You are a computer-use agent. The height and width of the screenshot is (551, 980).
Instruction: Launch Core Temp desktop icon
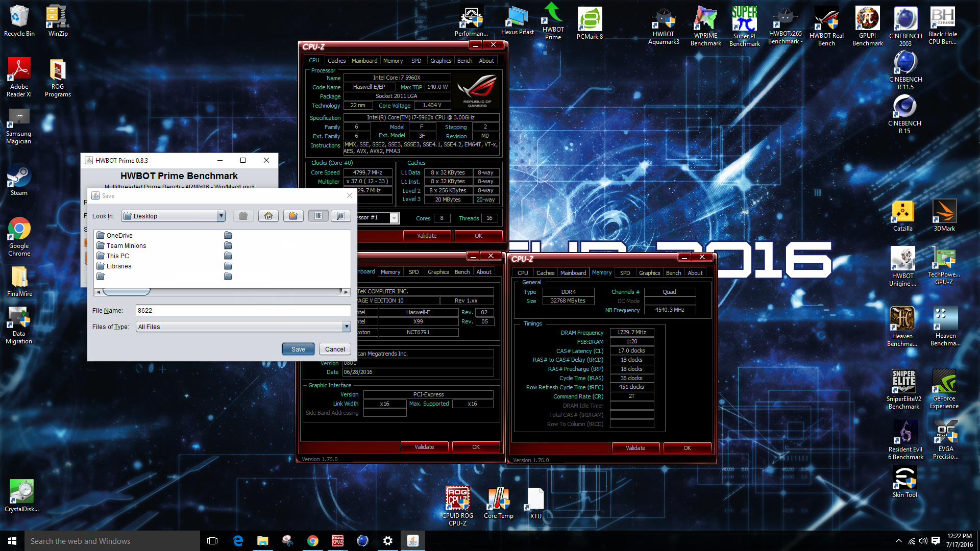pyautogui.click(x=498, y=503)
